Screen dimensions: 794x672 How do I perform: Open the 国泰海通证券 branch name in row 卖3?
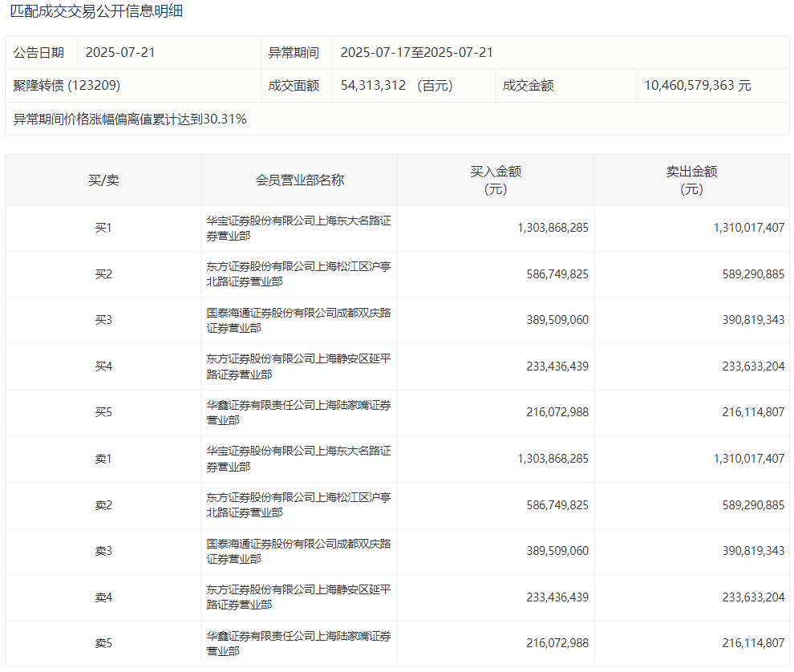[x=298, y=551]
